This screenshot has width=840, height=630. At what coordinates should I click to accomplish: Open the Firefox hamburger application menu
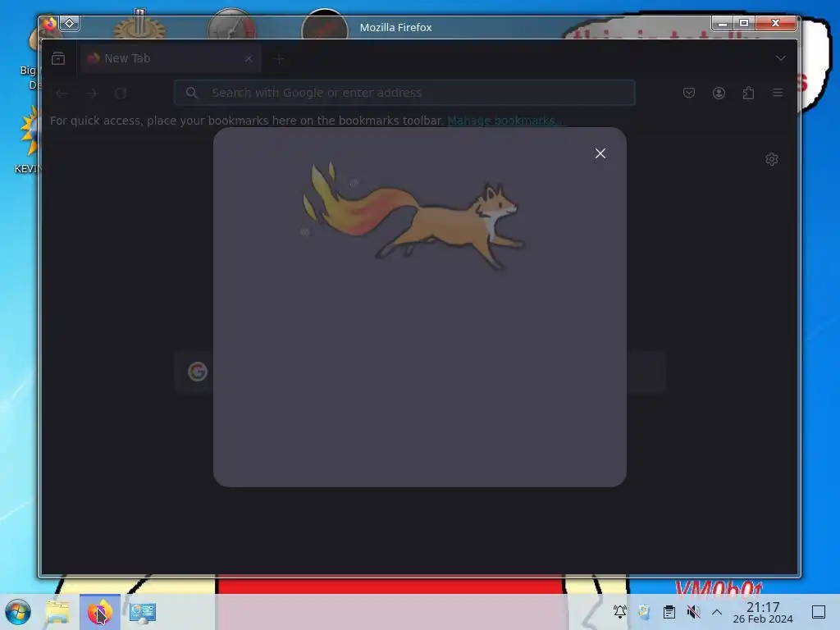[x=778, y=93]
